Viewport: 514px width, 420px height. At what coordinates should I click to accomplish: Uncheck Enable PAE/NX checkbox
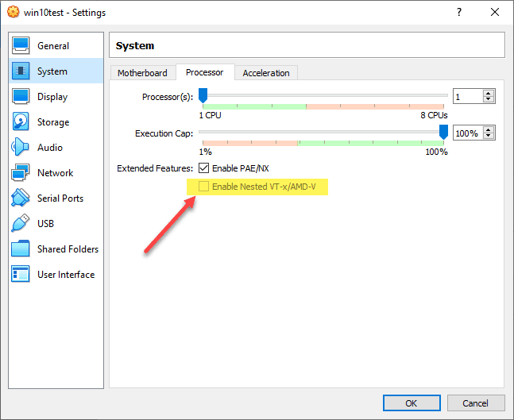[x=203, y=168]
